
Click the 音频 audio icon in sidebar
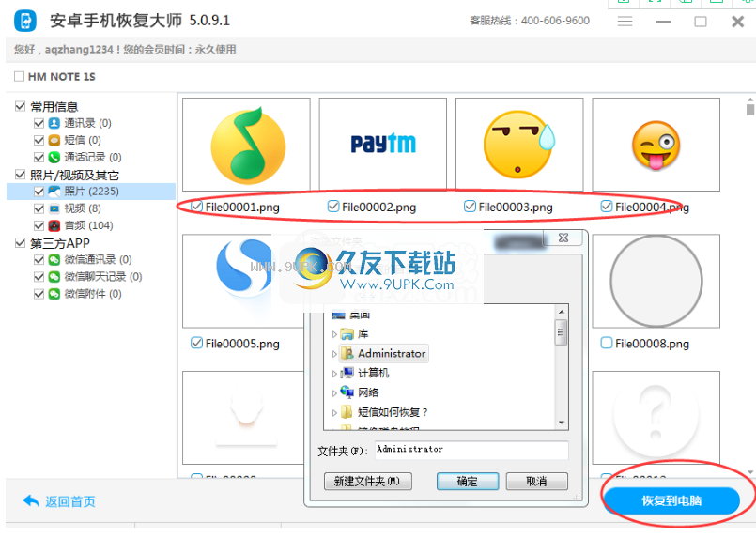point(54,225)
